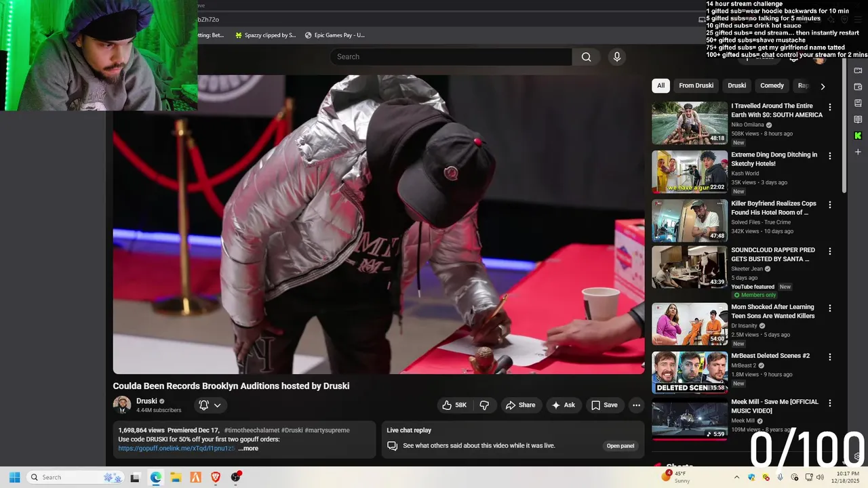Open volume control in system tray
868x488 pixels.
coord(821,477)
